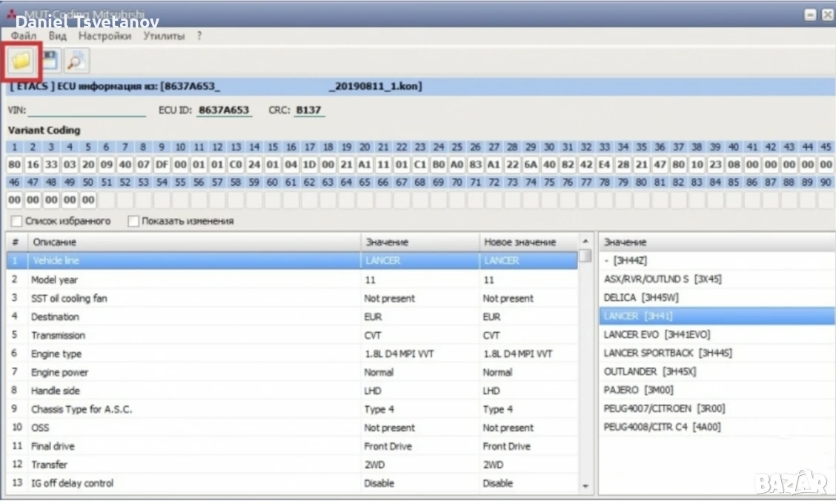
Task: Choose PAJERO [3M00] option
Action: point(717,390)
